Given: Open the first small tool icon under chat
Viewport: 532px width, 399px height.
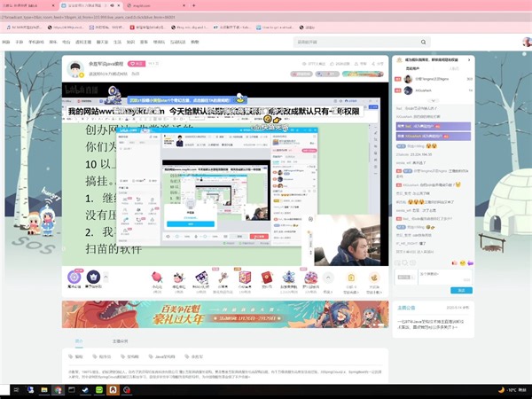Looking at the screenshot, I should click(x=397, y=262).
